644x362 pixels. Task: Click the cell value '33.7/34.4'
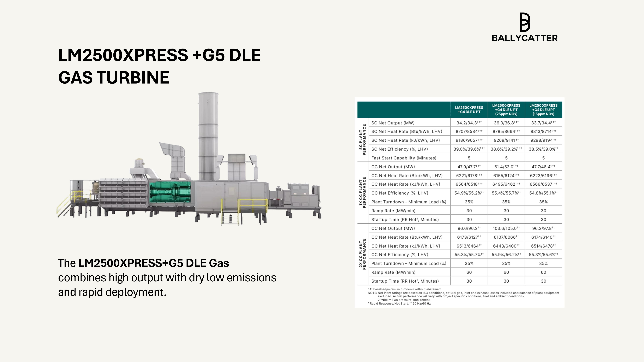coord(543,123)
